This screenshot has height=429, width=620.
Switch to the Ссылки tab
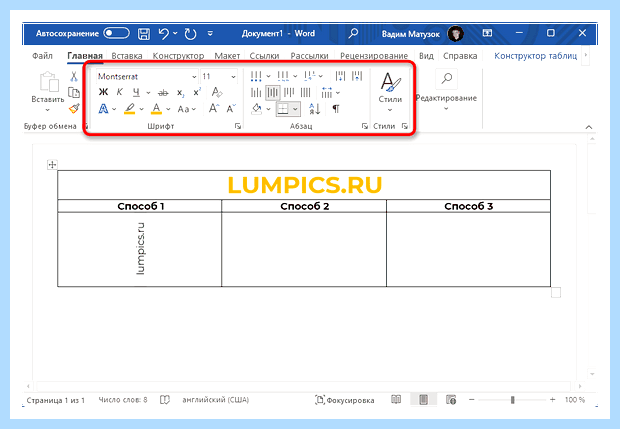pyautogui.click(x=264, y=56)
